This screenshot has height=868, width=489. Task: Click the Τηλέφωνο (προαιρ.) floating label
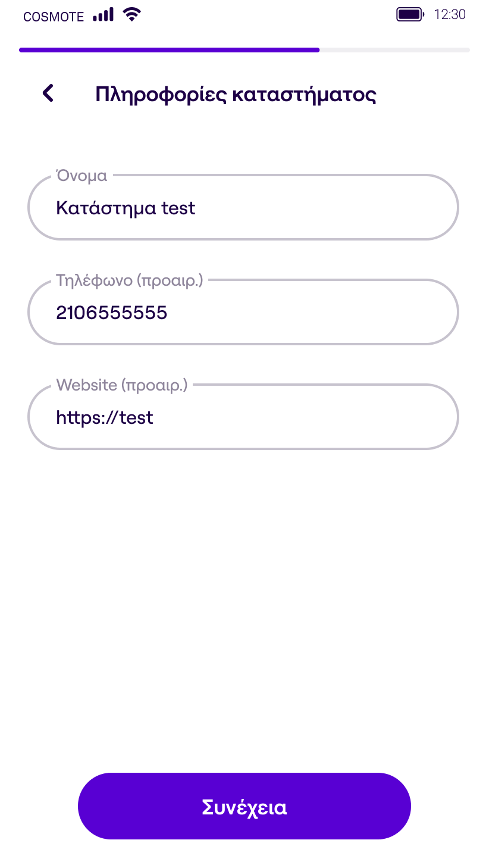pyautogui.click(x=130, y=280)
